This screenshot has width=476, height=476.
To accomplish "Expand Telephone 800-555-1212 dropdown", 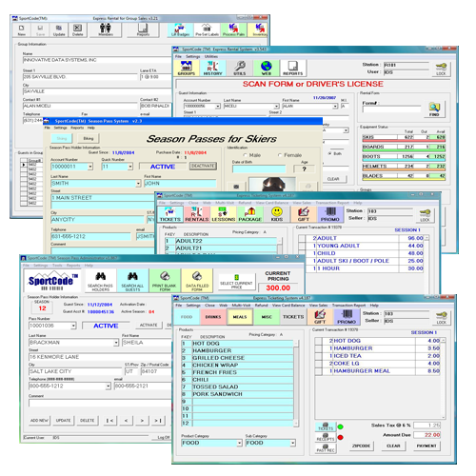I will point(108,387).
